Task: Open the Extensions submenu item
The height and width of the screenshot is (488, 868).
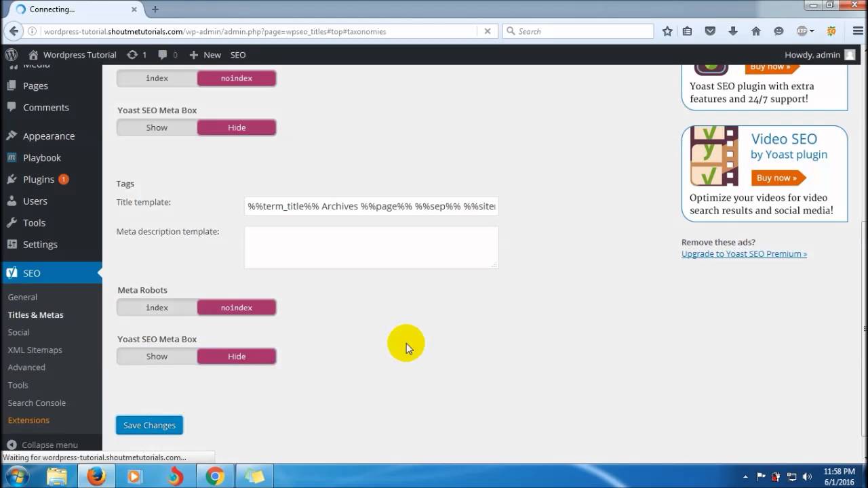Action: coord(28,420)
